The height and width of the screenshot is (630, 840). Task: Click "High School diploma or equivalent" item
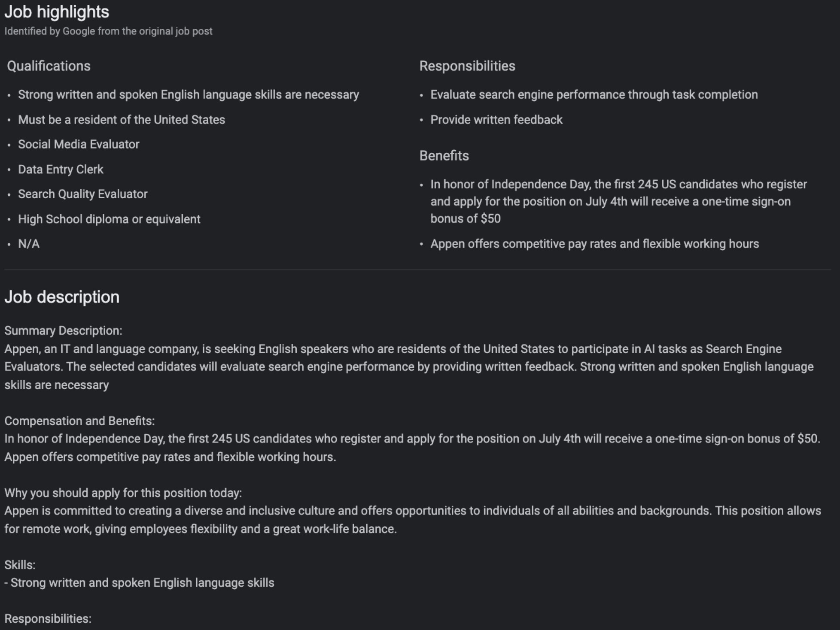coord(109,219)
